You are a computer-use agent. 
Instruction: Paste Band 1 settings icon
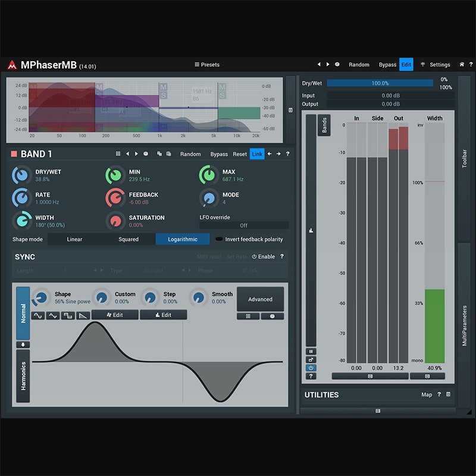pos(169,154)
